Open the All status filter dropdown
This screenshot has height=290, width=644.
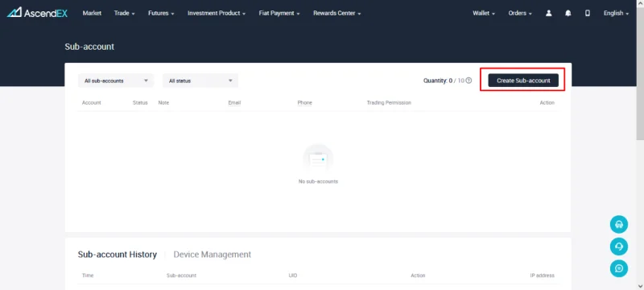[200, 81]
